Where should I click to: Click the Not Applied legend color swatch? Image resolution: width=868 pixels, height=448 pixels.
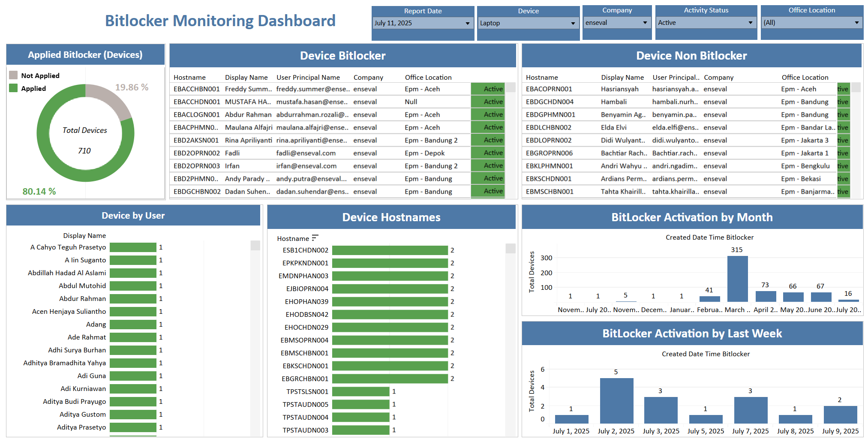pyautogui.click(x=13, y=75)
